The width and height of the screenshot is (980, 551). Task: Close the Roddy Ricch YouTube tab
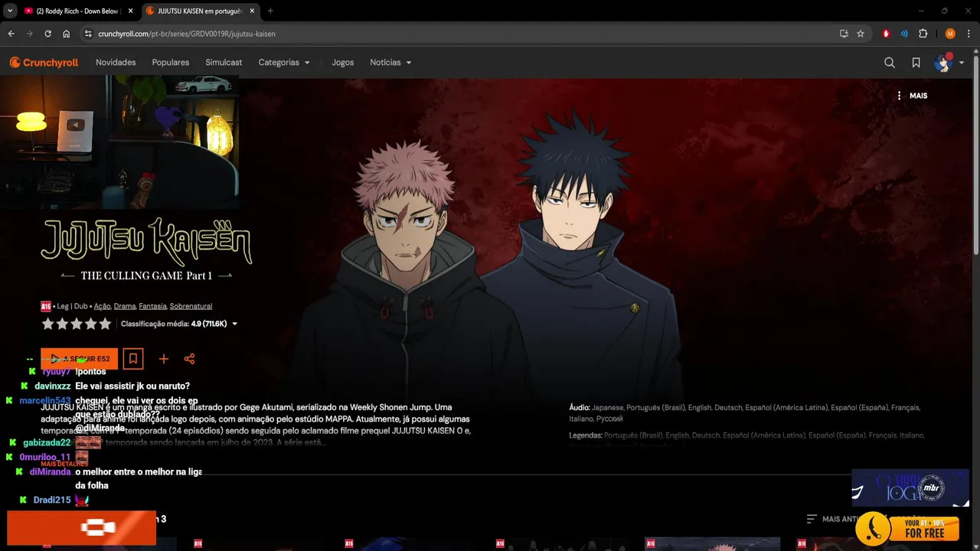point(130,11)
